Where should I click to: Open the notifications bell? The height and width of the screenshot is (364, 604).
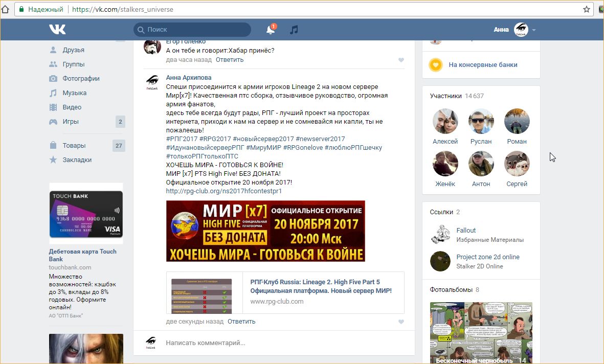click(271, 30)
